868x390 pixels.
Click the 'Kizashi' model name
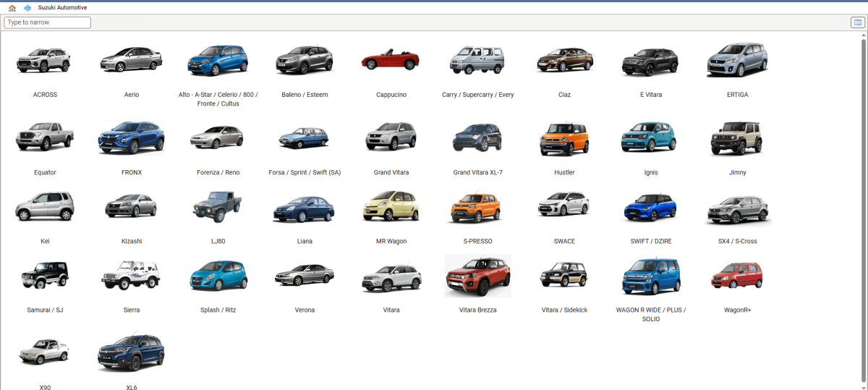tap(132, 242)
